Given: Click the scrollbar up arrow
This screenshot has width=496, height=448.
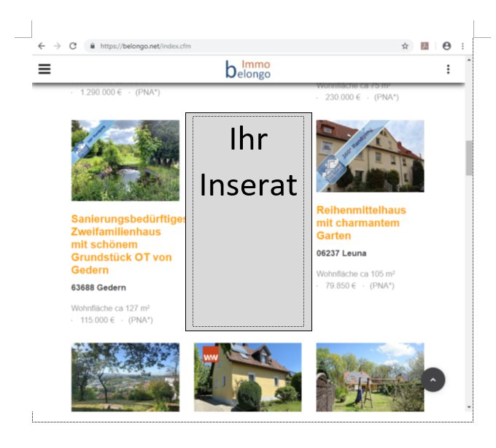Looking at the screenshot, I should tap(469, 60).
